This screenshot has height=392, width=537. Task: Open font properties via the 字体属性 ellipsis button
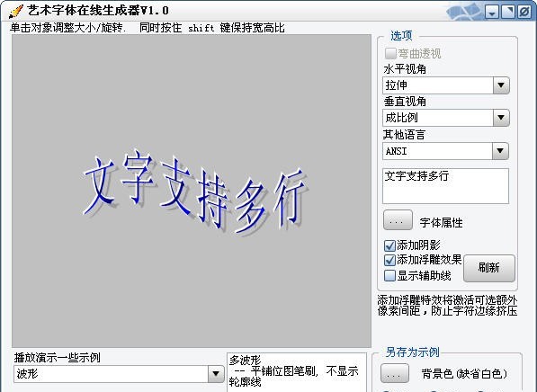click(x=398, y=220)
